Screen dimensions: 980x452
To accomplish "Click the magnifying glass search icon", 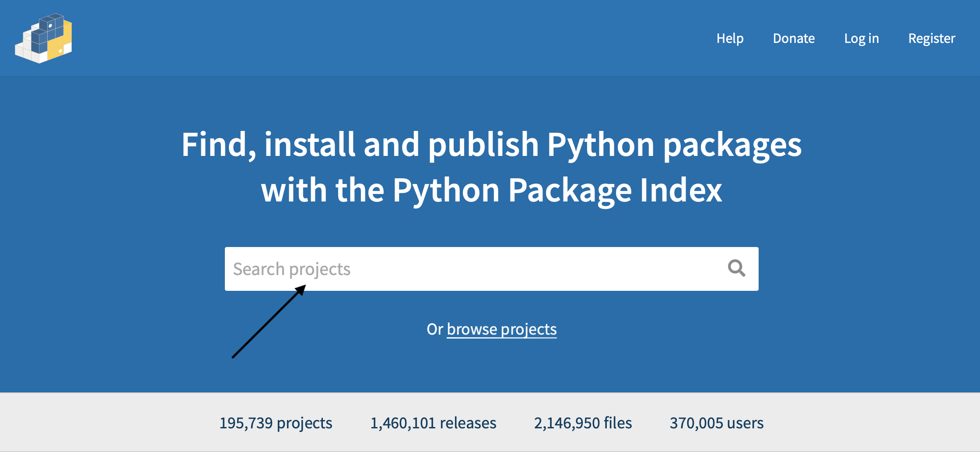I will point(736,268).
